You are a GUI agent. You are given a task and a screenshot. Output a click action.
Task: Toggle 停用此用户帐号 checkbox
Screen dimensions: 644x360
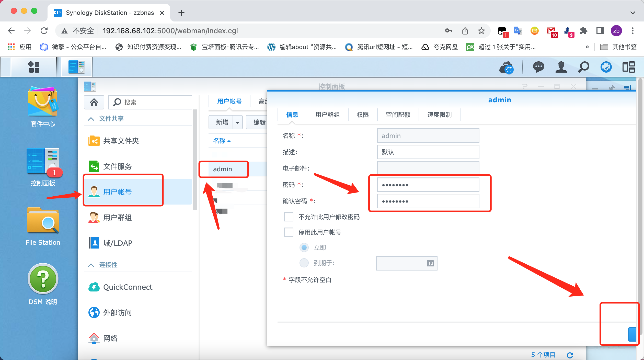pyautogui.click(x=288, y=232)
